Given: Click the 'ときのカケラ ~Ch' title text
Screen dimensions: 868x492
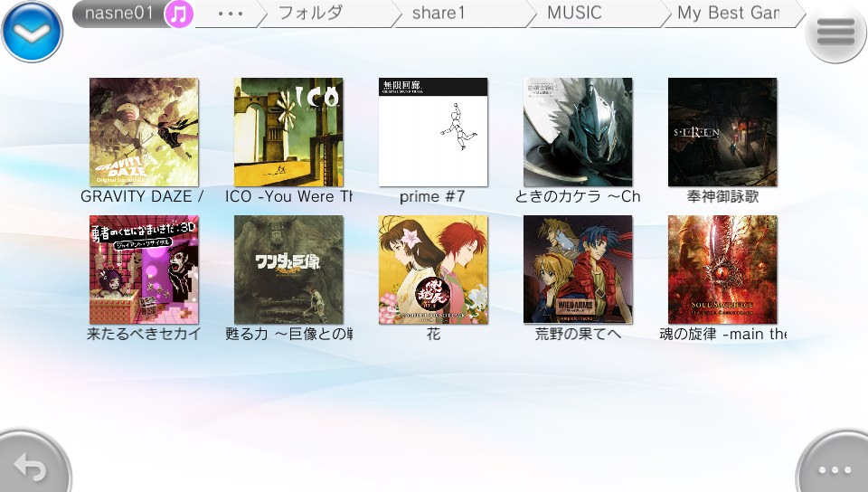Looking at the screenshot, I should point(578,196).
